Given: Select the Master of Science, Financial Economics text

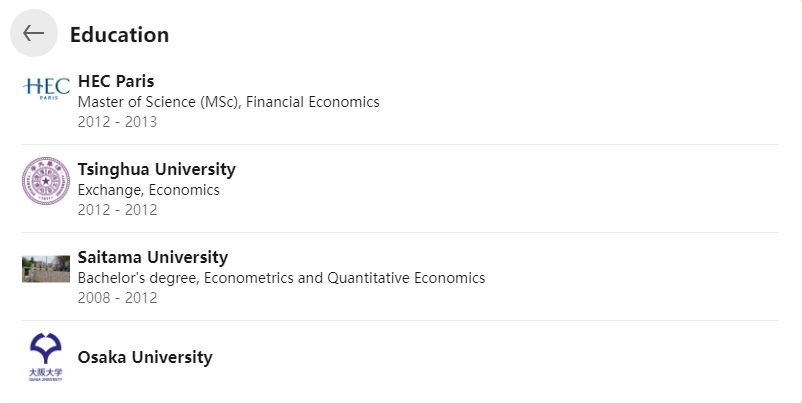Looking at the screenshot, I should [229, 102].
